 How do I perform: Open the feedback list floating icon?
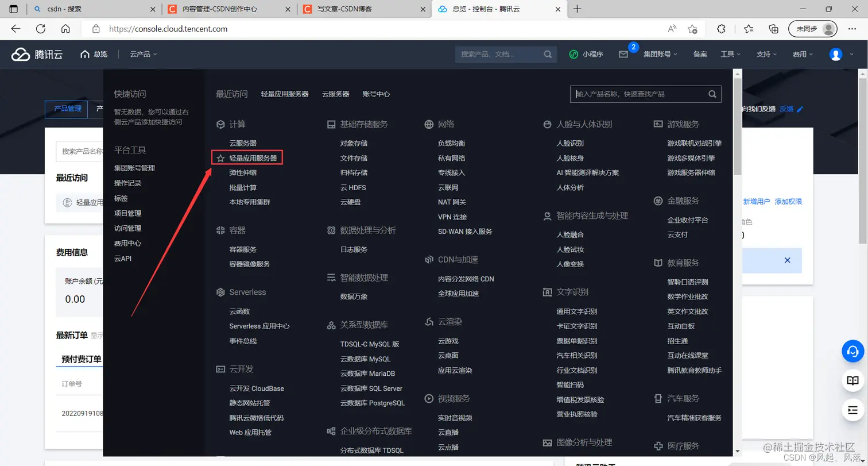pyautogui.click(x=854, y=410)
